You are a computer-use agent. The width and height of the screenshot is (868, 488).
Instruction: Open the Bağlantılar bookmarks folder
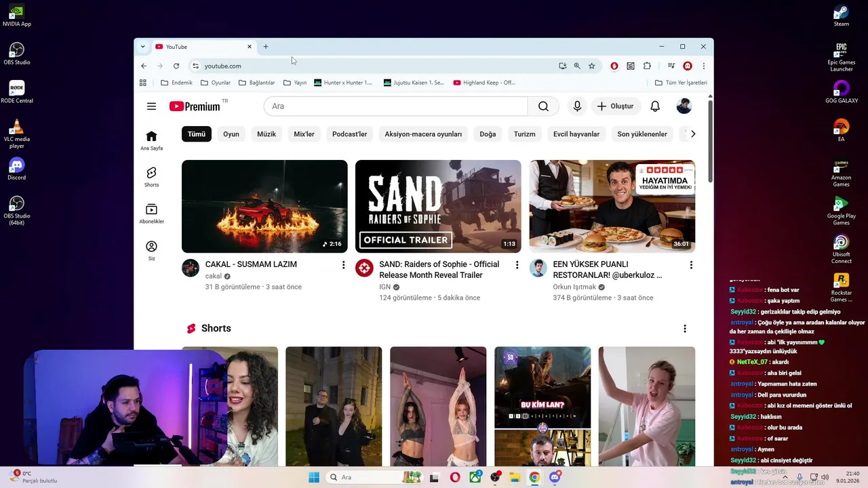pyautogui.click(x=257, y=83)
